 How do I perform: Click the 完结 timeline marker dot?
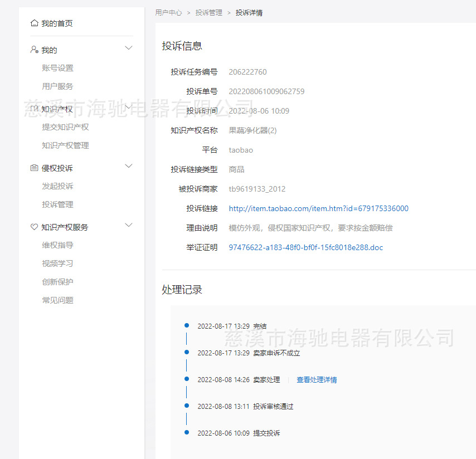pos(187,325)
